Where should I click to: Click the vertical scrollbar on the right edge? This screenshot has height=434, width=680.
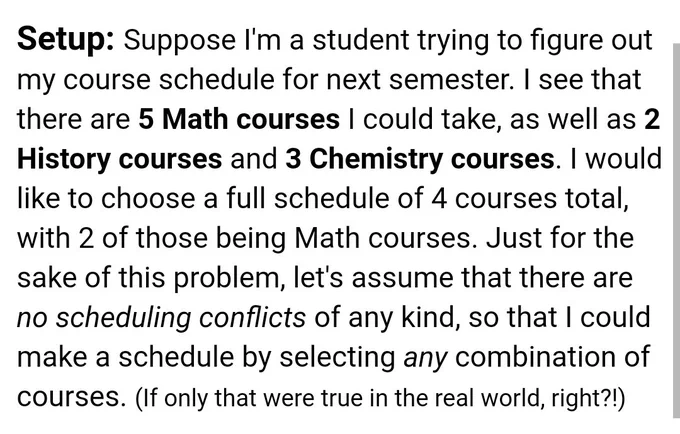(x=677, y=230)
